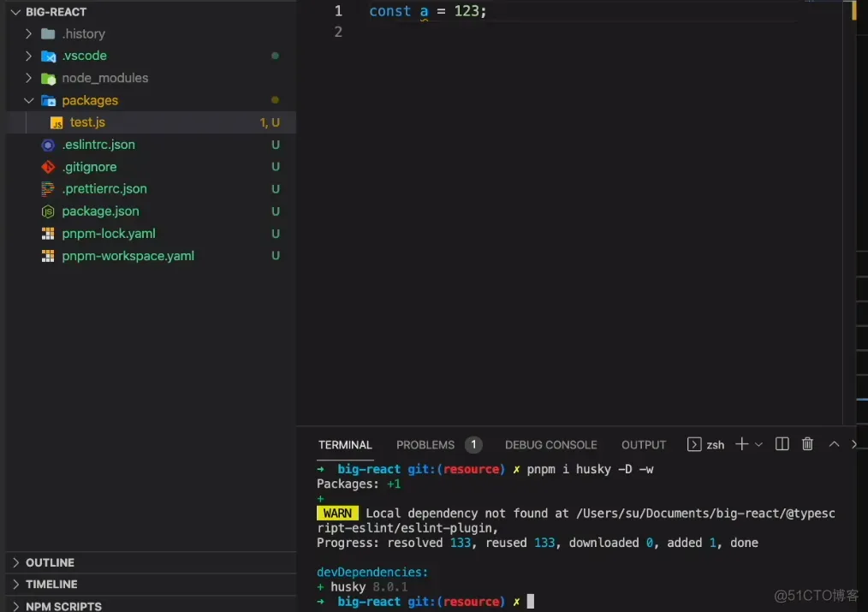Click the zsh terminal shell icon

click(694, 444)
